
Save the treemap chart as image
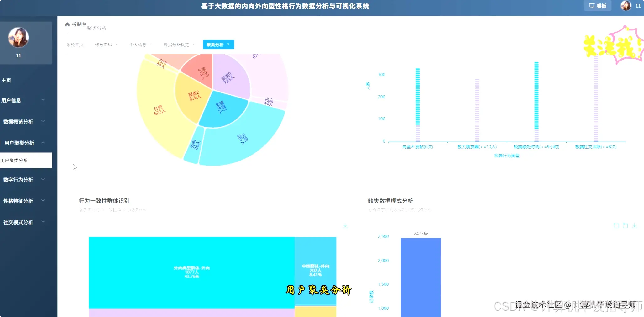coord(345,226)
